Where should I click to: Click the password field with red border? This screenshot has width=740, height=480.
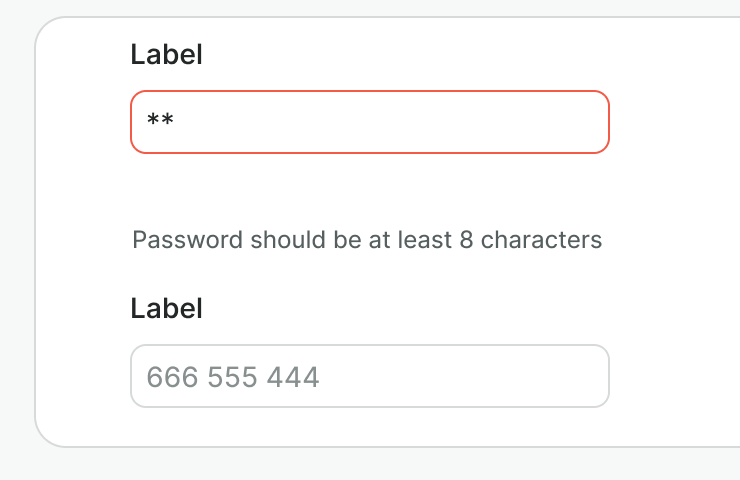click(369, 122)
